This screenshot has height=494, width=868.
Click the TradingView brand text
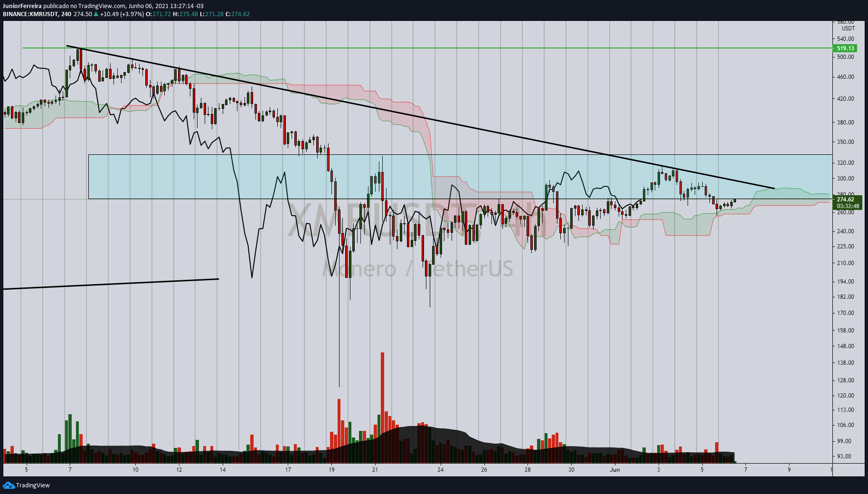click(33, 485)
